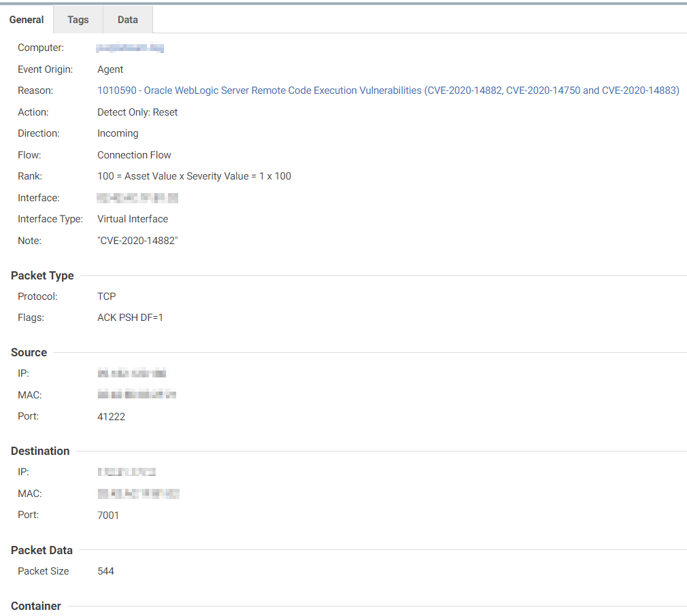Click the Flags value 'ACK PSH DF=1'
The width and height of the screenshot is (687, 616).
130,318
